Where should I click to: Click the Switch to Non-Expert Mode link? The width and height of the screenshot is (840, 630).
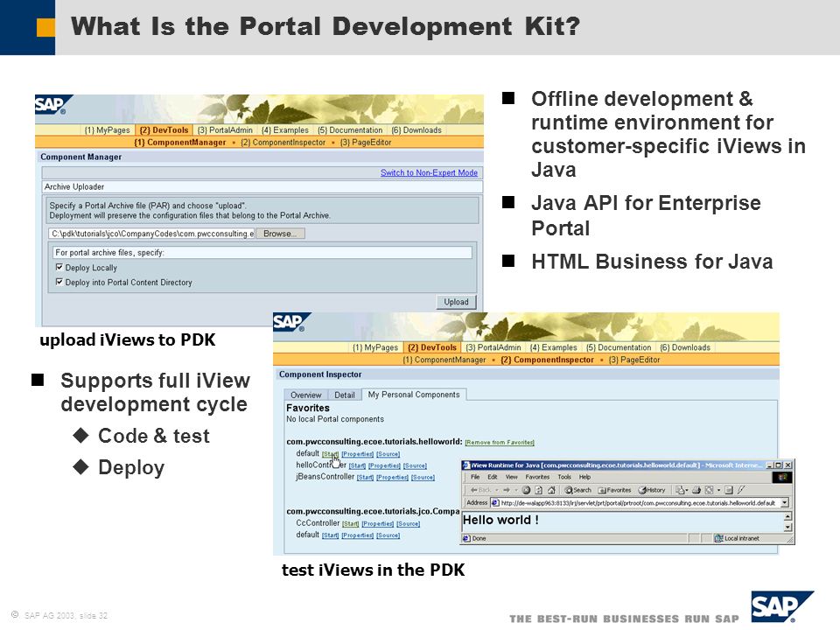coord(429,172)
